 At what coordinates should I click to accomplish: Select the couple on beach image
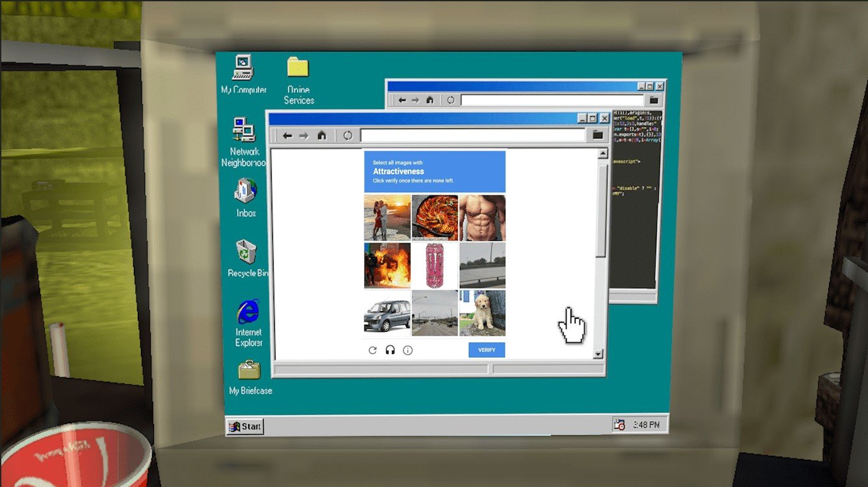click(x=387, y=218)
